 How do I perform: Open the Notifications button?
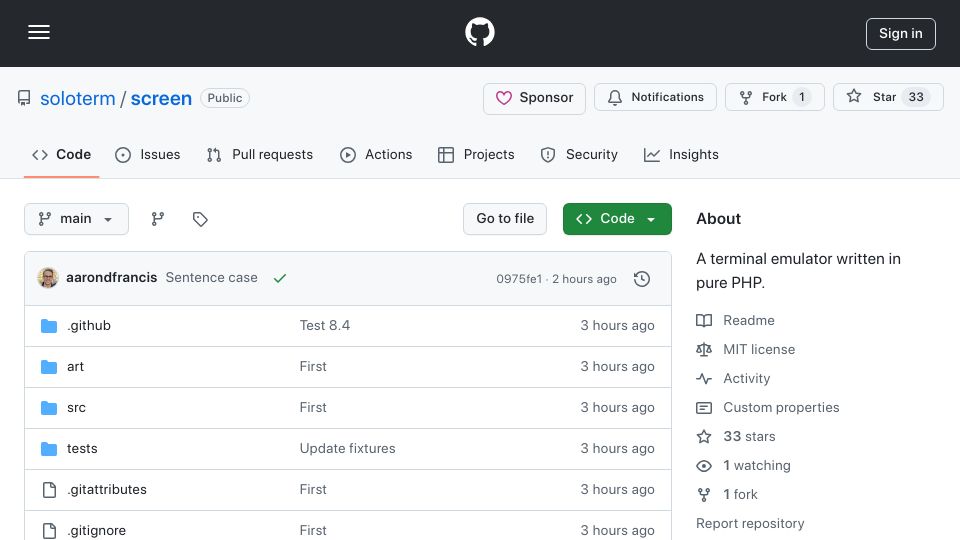click(x=655, y=97)
